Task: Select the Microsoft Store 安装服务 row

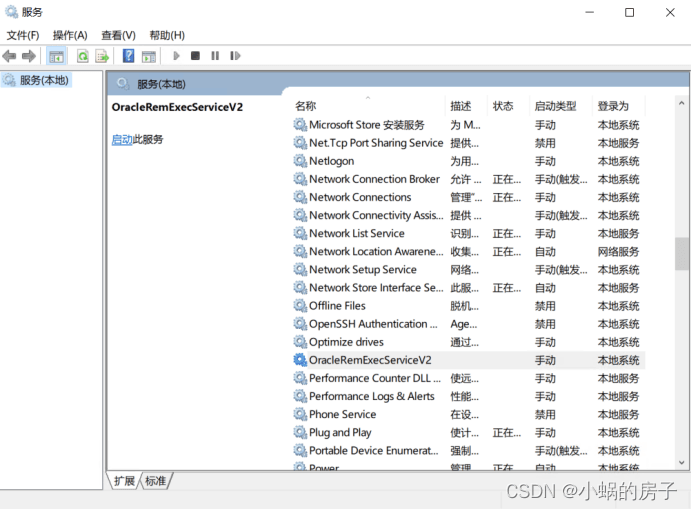Action: click(x=468, y=125)
